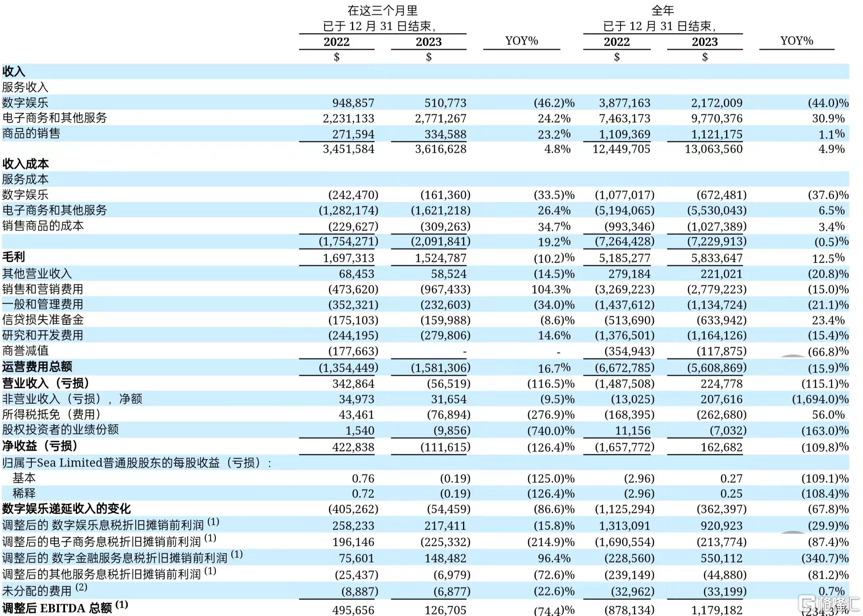Select the "服务成本" row label
This screenshot has width=863, height=616.
[x=25, y=179]
